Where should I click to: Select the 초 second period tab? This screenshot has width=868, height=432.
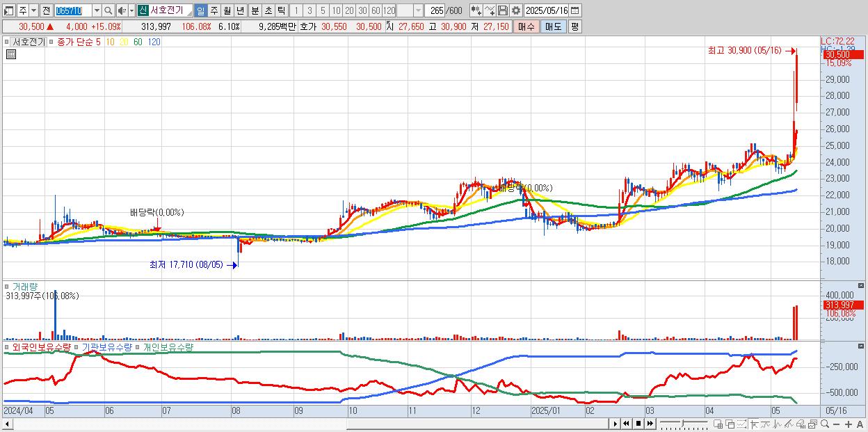coord(268,10)
